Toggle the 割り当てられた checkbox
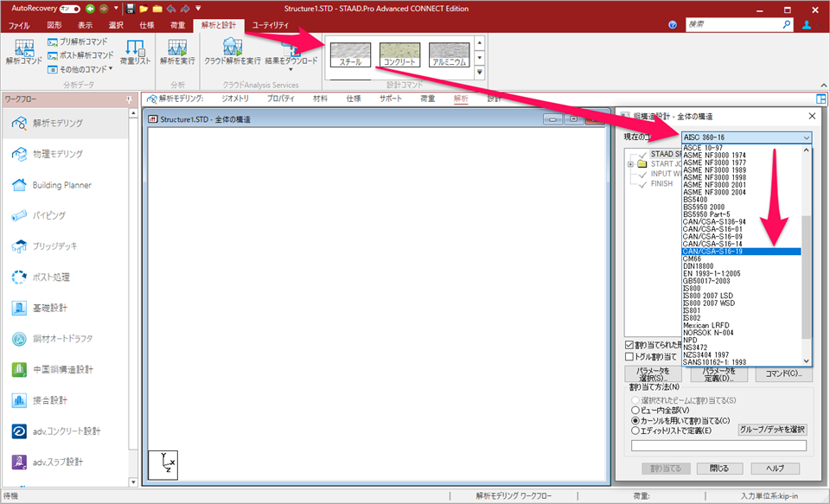 (x=629, y=345)
